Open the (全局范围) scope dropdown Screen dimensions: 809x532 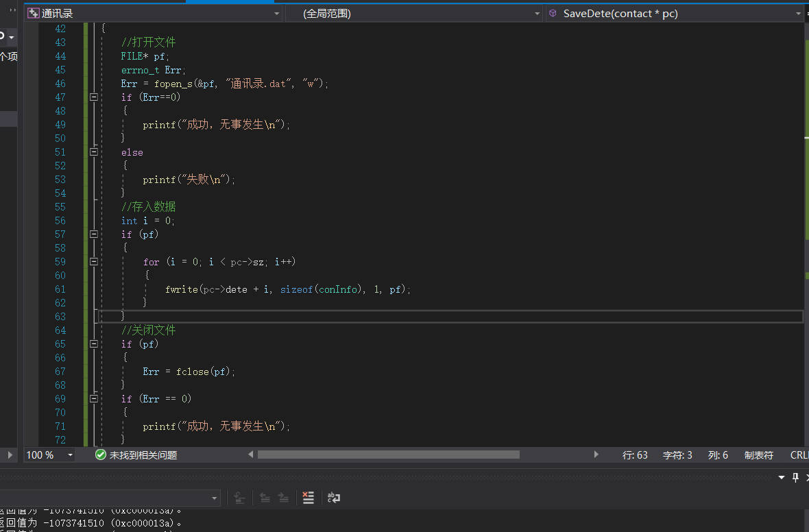coord(538,13)
